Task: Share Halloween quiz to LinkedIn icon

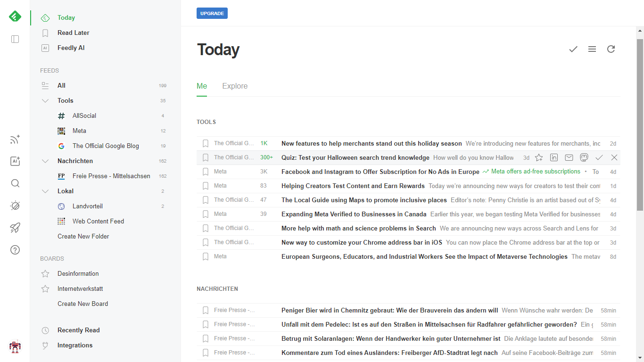Action: click(554, 157)
